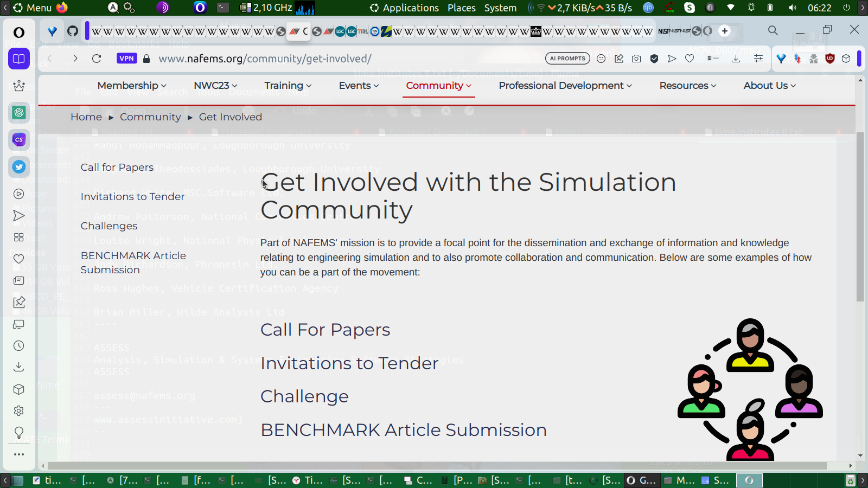
Task: Toggle the Opera sidebar workspace button
Action: (19, 59)
